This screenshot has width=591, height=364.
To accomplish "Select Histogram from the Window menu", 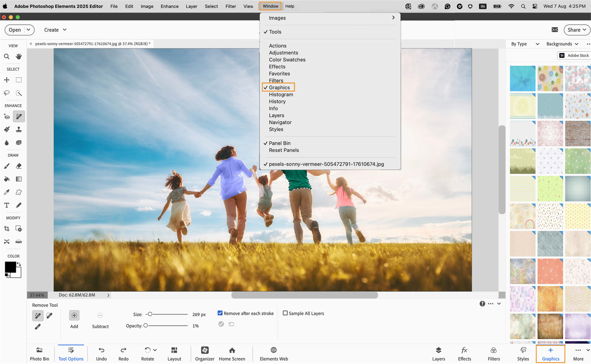I will click(x=281, y=94).
